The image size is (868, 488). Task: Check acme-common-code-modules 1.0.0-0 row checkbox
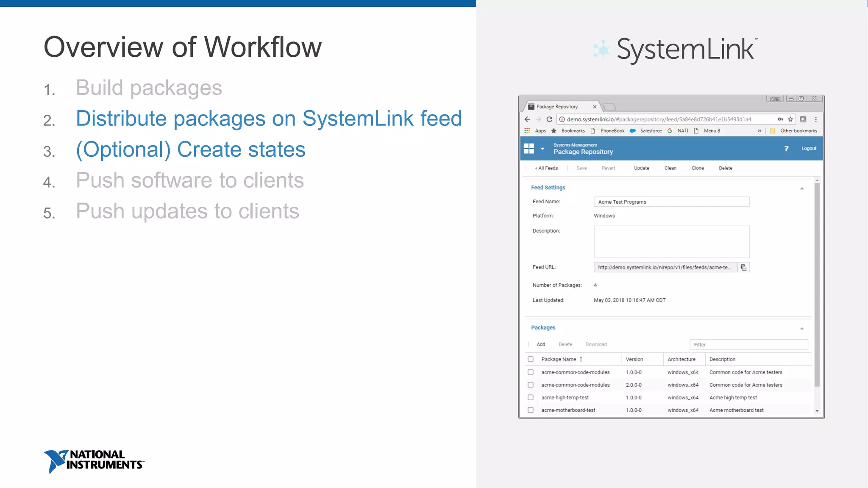pyautogui.click(x=531, y=372)
